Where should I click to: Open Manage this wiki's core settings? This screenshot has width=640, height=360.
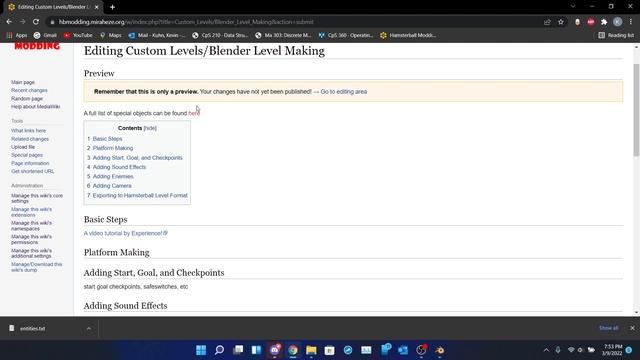tap(37, 198)
